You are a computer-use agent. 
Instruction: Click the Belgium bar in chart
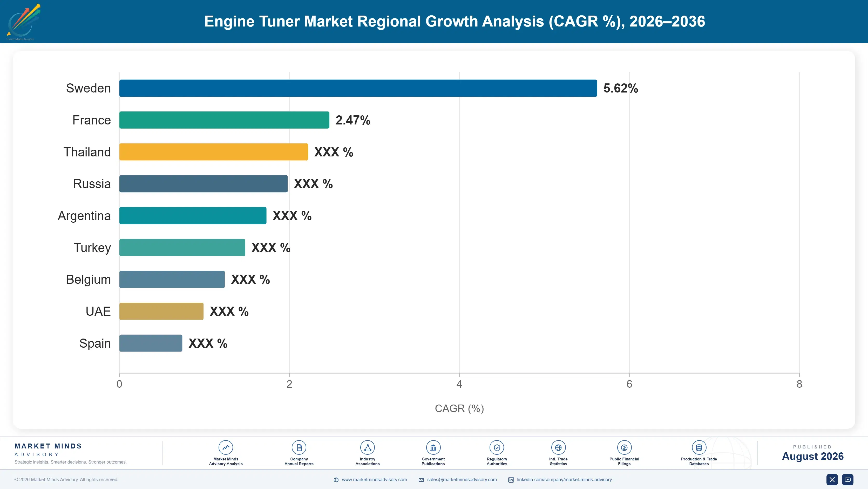coord(172,279)
